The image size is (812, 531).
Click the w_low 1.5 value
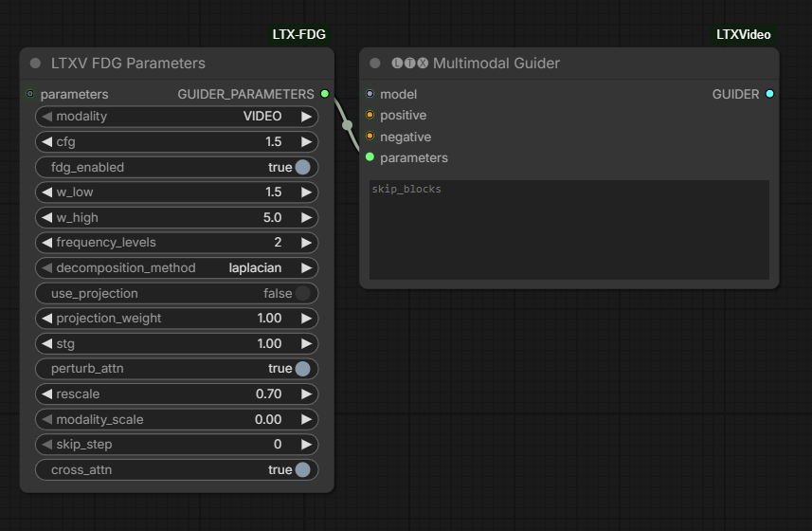274,192
